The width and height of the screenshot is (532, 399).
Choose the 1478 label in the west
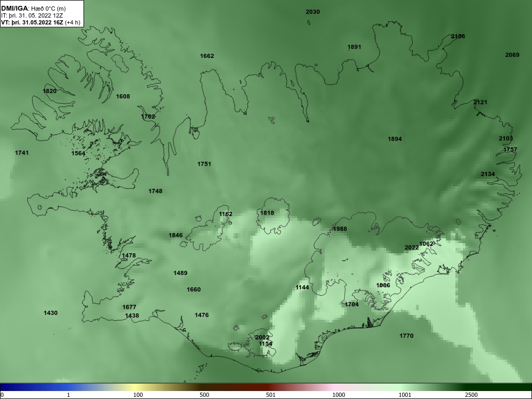[129, 255]
